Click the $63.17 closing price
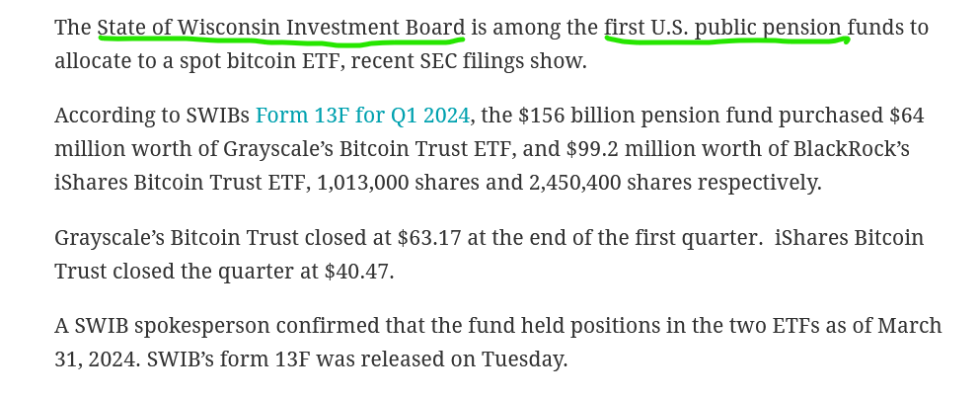Viewport: 980px width, 398px height. point(428,238)
